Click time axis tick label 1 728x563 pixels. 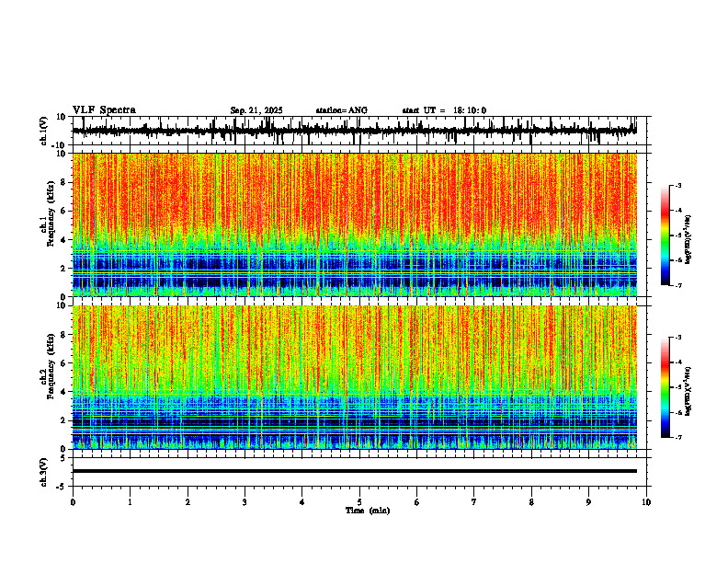(x=130, y=502)
